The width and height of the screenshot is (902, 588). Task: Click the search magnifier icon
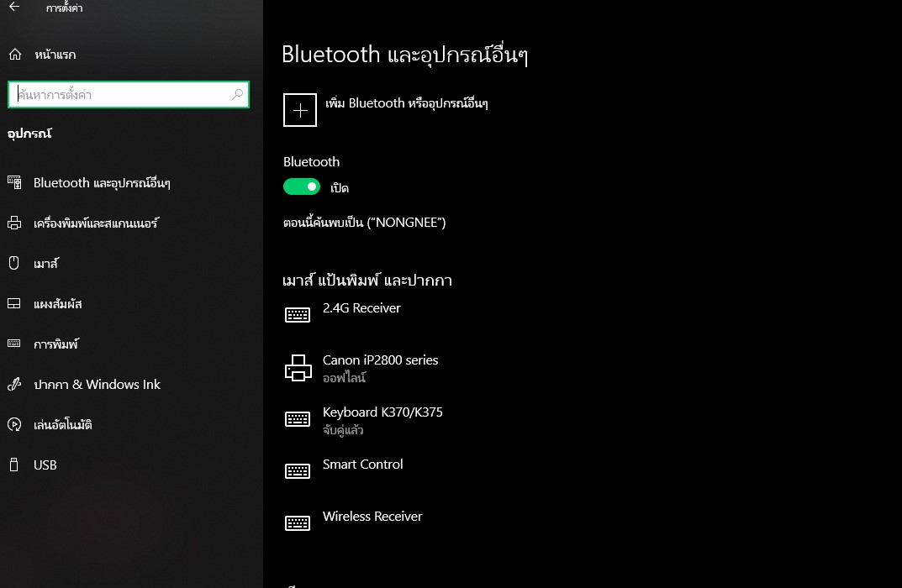pos(237,94)
